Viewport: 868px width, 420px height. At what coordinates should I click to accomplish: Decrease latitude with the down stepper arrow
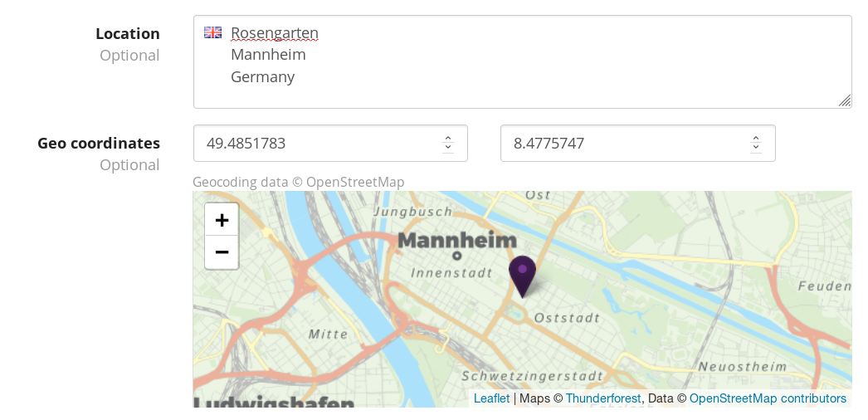[448, 149]
